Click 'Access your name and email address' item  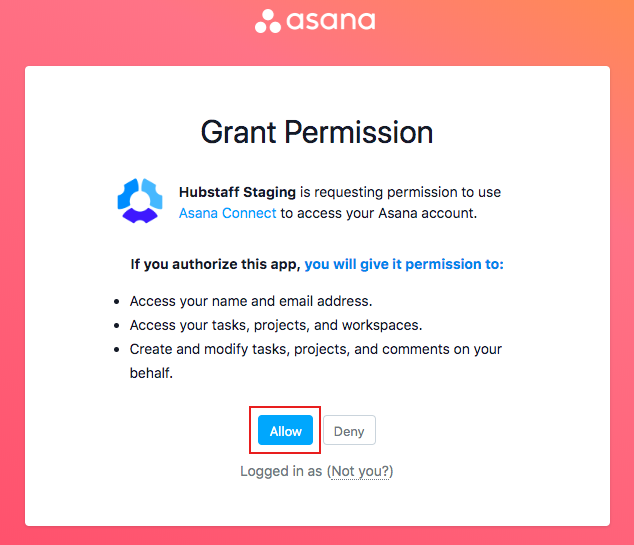251,301
